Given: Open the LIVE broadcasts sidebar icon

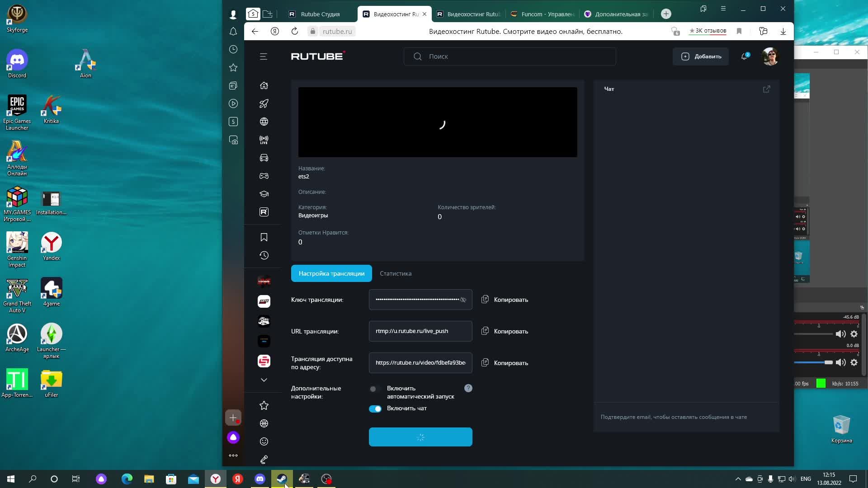Looking at the screenshot, I should coord(264,140).
